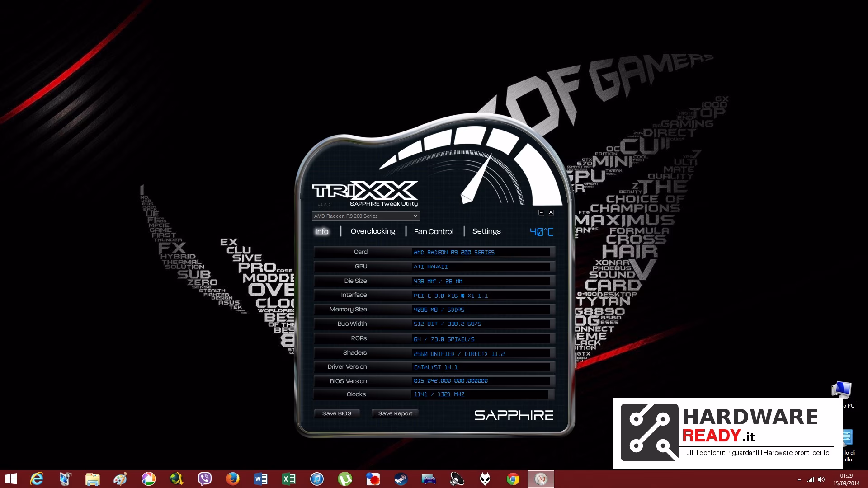Open Microsoft Excel from the taskbar
Screen dimensions: 868x488
pyautogui.click(x=289, y=479)
